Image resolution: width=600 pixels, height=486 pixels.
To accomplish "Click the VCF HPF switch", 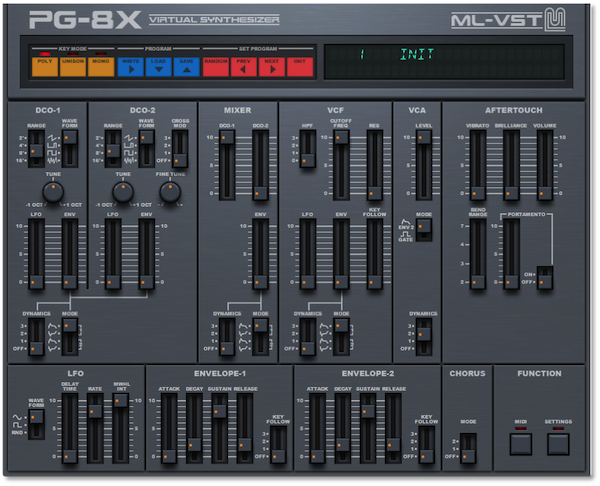I will click(307, 148).
